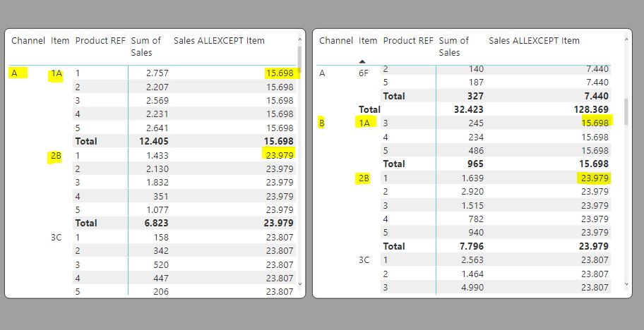Click the Item header in the right table
Viewport: 644px width, 330px height.
pyautogui.click(x=368, y=41)
